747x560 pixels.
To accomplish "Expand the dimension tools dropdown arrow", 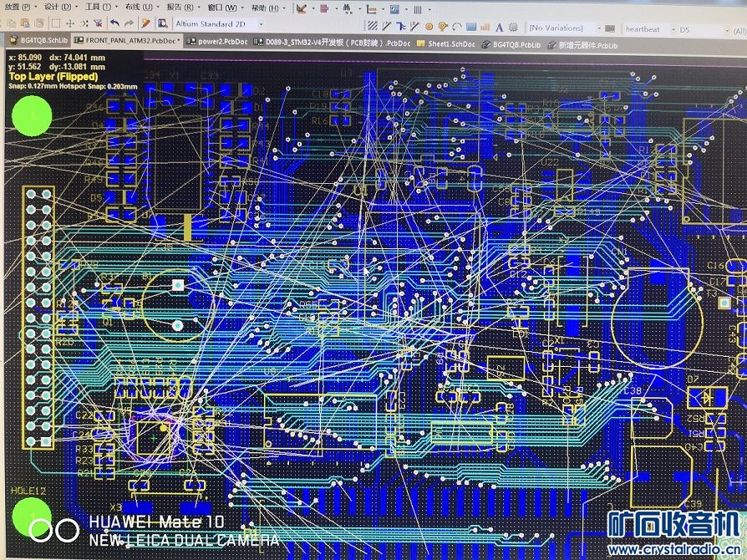I will pyautogui.click(x=383, y=9).
